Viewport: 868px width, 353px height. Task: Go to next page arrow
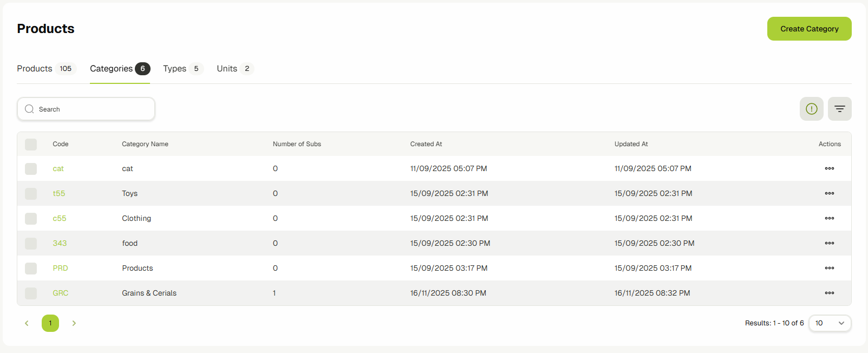point(74,323)
